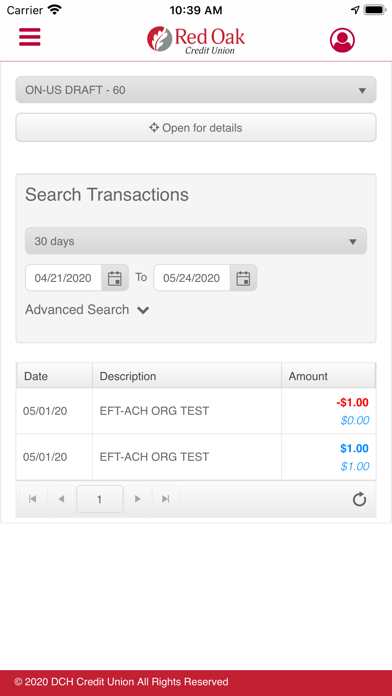Select the 04/21/2020 start date field
Screen dimensions: 392x696
63,278
